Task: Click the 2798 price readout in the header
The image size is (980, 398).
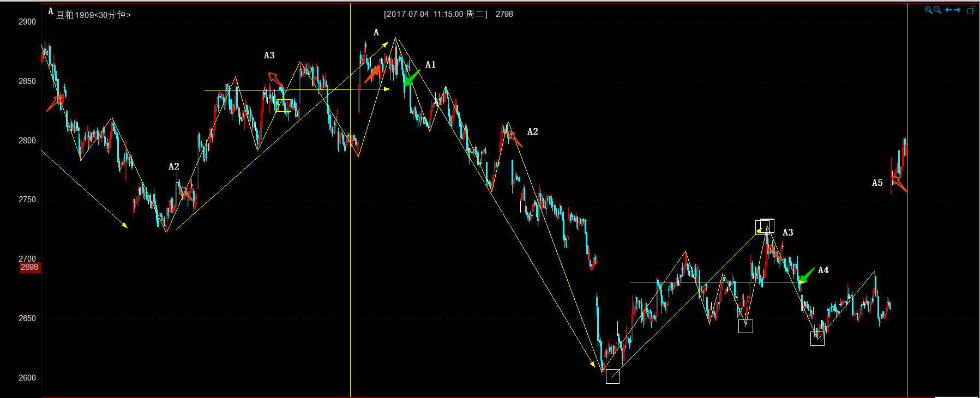Action: coord(504,14)
